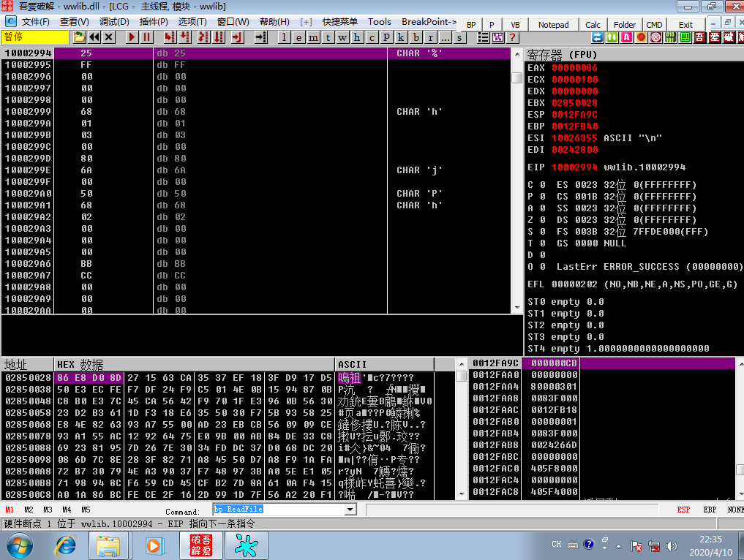Screen dimensions: 744x560
Task: Click the Run program play icon
Action: pyautogui.click(x=132, y=37)
